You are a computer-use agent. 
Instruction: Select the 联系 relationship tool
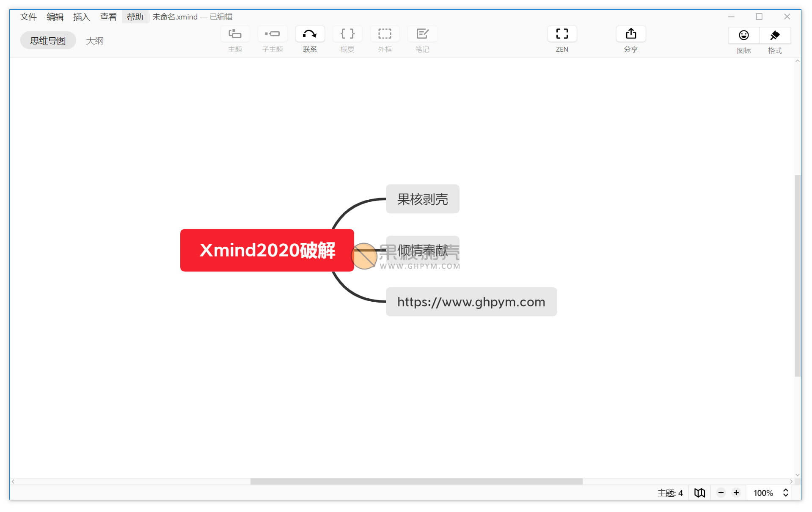310,34
